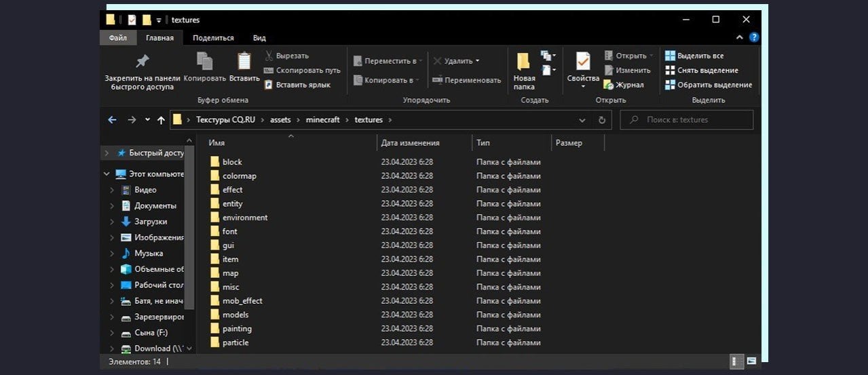
Task: Click Вырезать scissors command
Action: [286, 56]
